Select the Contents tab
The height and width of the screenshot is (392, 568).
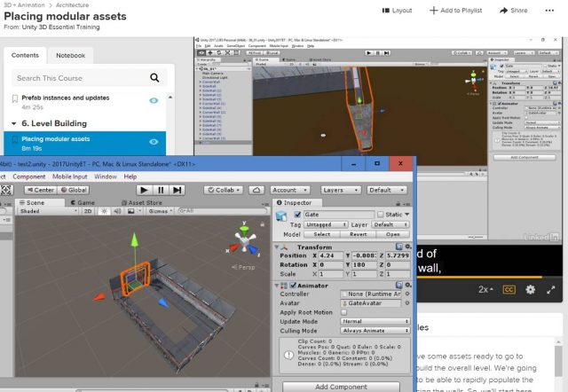point(25,55)
